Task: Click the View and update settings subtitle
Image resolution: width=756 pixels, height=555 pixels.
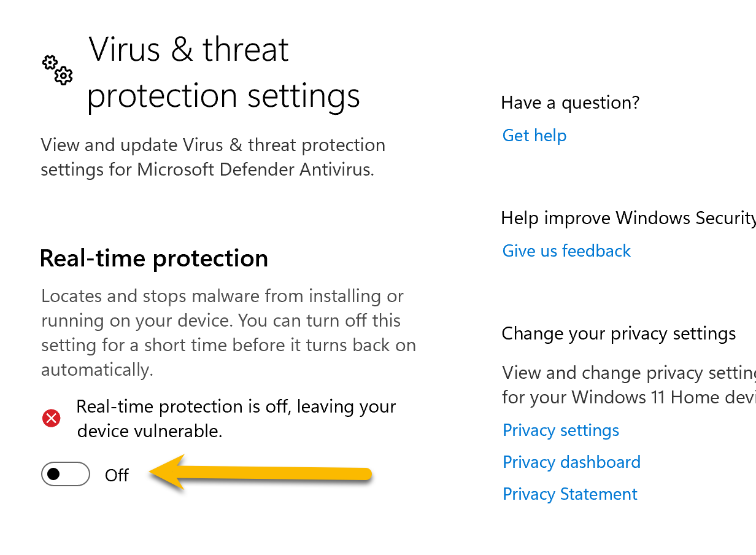Action: pyautogui.click(x=213, y=157)
